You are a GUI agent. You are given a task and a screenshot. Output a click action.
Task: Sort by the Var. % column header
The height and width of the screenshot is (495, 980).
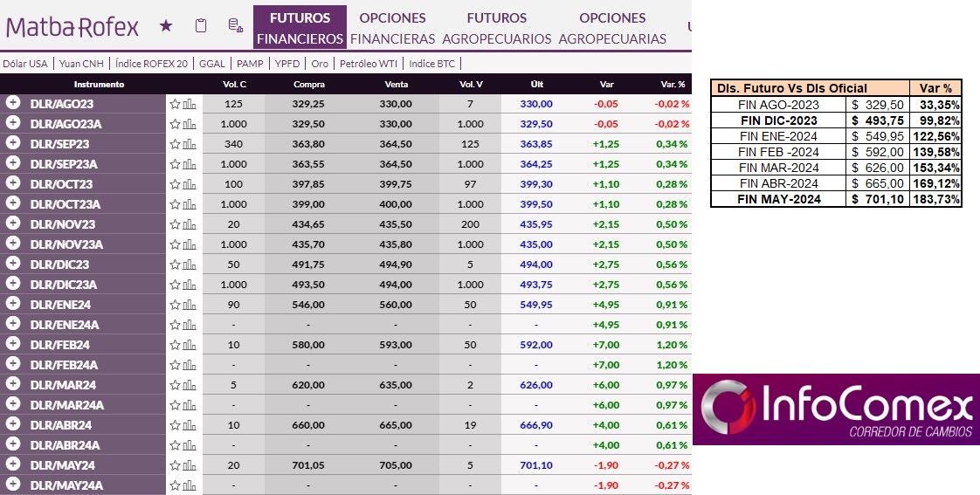click(x=673, y=85)
